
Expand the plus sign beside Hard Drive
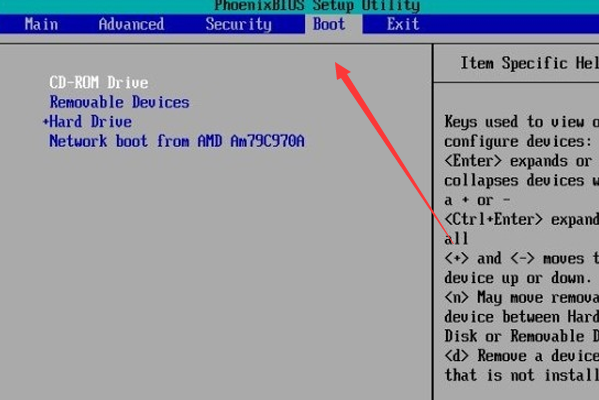(46, 122)
